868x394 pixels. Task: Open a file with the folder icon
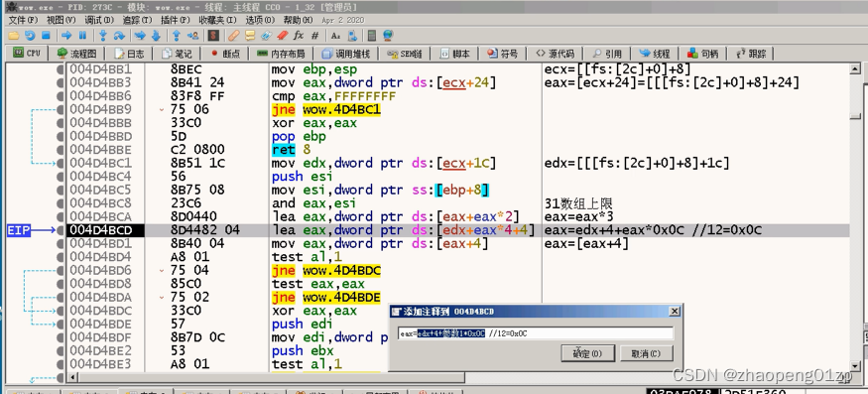point(13,36)
